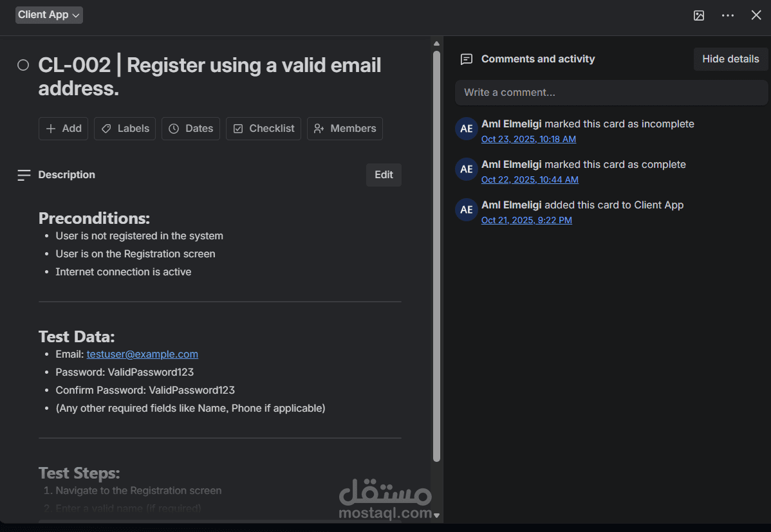Edit the card description
The width and height of the screenshot is (771, 532).
click(384, 175)
